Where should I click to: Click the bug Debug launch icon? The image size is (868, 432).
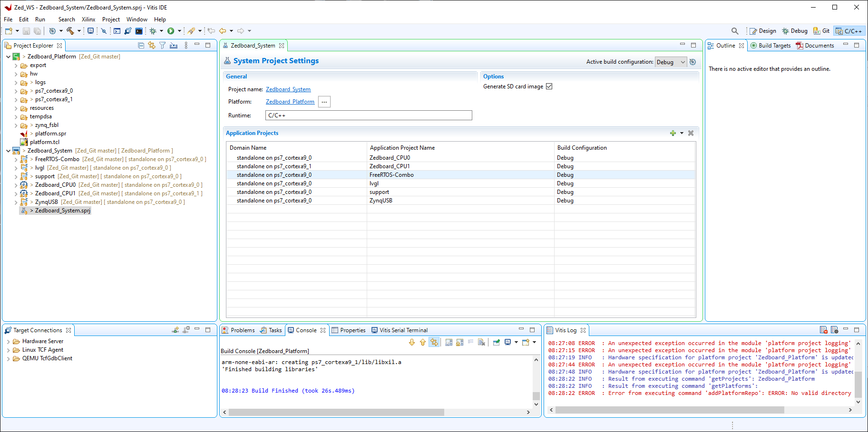(x=153, y=31)
